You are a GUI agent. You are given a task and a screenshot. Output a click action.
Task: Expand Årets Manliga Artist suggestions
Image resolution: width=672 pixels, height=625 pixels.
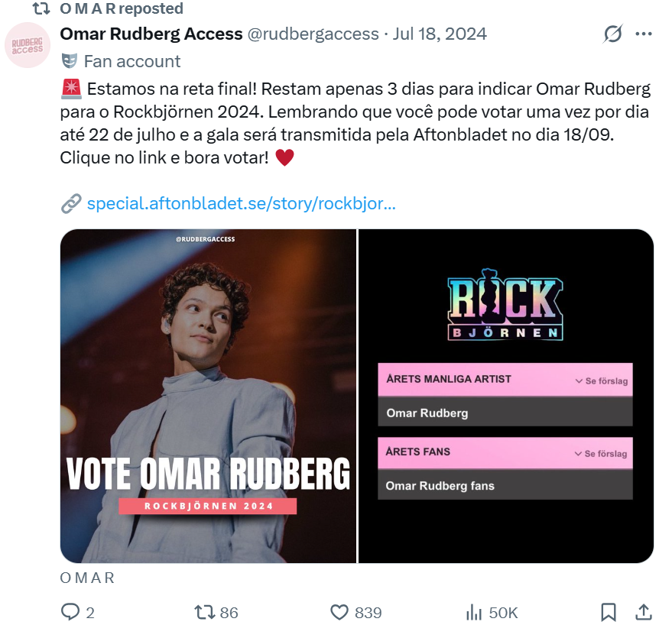(x=601, y=381)
